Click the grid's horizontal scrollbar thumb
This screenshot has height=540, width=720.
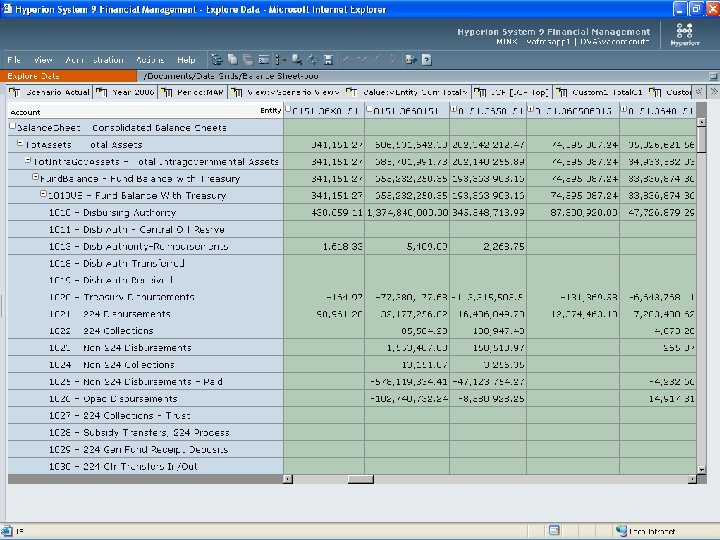[360, 479]
